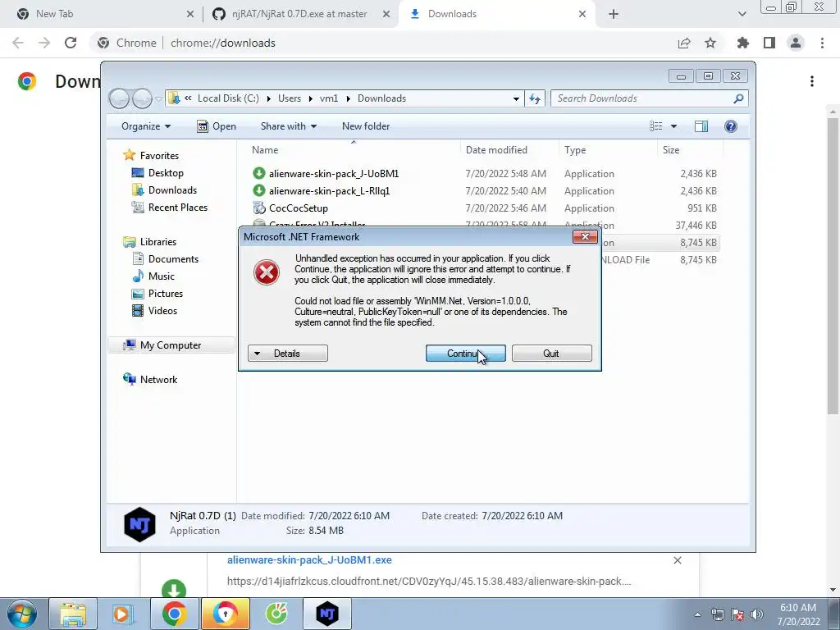Open alienware-skin-pack_J-UoBM1.exe download link
Viewport: 840px width, 630px height.
pos(309,559)
